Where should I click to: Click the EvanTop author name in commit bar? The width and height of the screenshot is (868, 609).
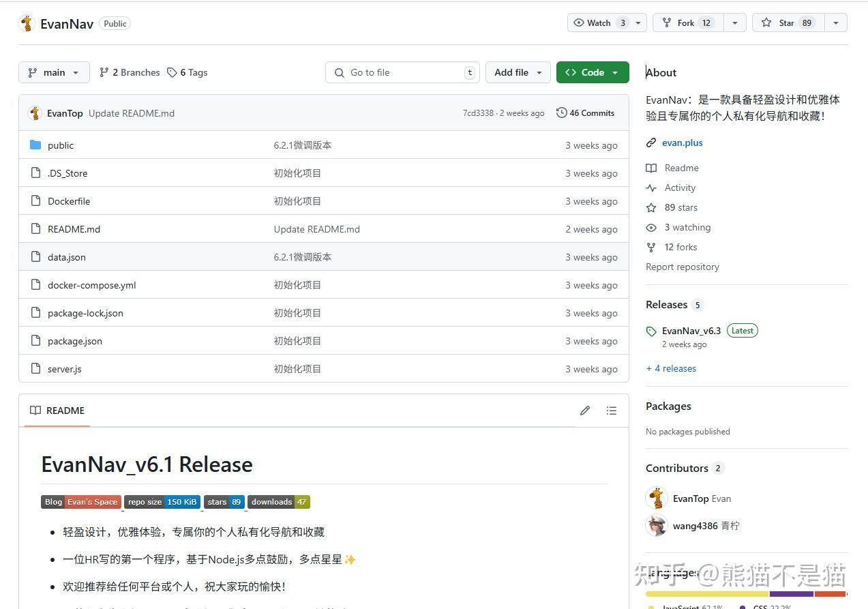pyautogui.click(x=65, y=113)
